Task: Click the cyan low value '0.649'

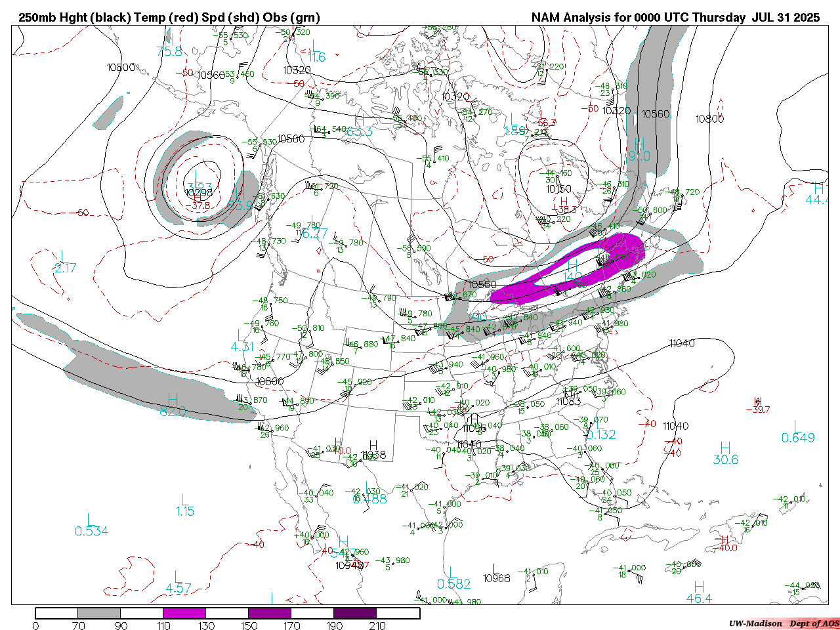Action: pyautogui.click(x=798, y=438)
